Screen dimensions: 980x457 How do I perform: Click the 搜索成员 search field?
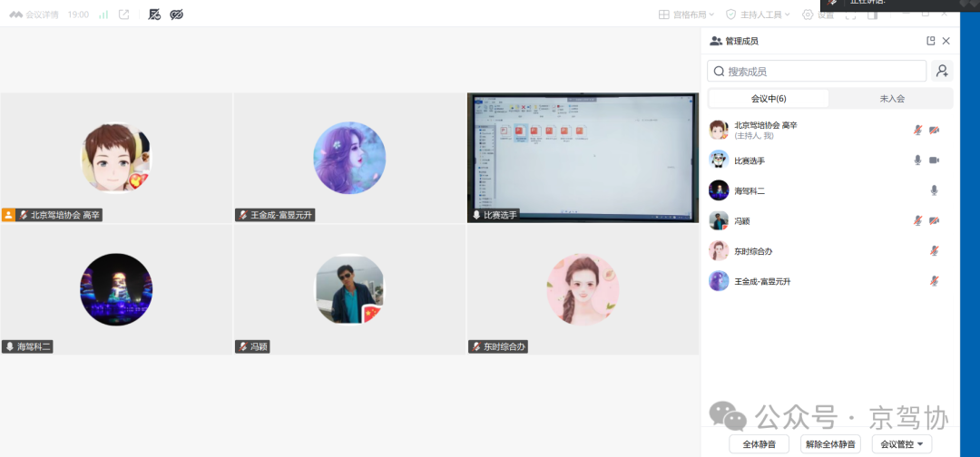(817, 71)
